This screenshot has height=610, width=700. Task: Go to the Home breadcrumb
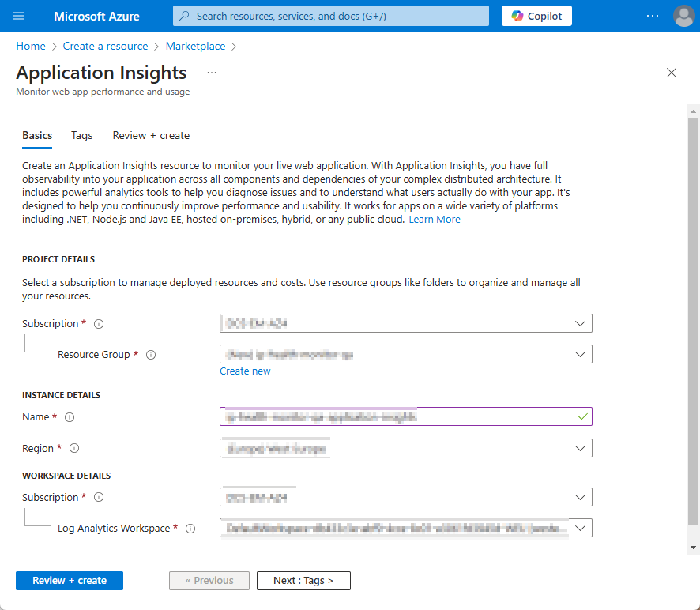tap(31, 46)
